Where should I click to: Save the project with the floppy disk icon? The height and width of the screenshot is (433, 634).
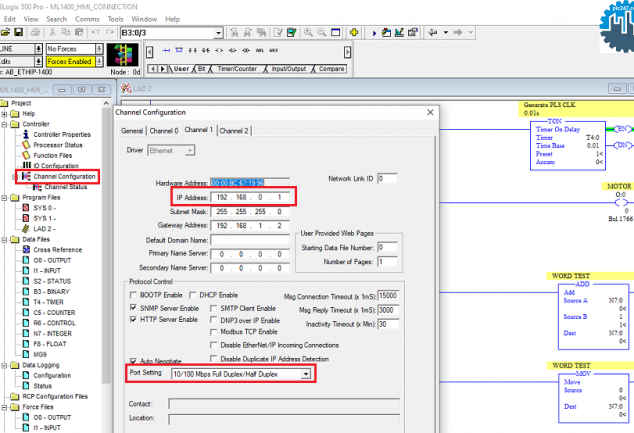point(19,32)
